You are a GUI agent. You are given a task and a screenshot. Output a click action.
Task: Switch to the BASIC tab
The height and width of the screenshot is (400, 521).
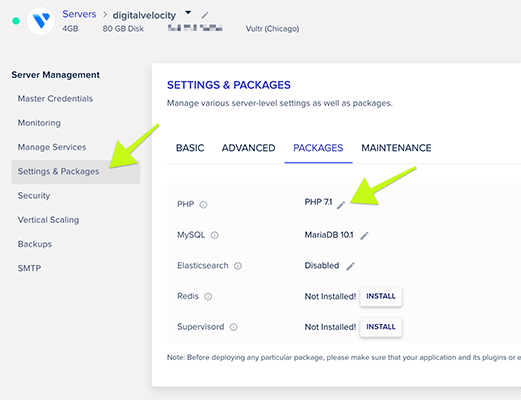190,148
